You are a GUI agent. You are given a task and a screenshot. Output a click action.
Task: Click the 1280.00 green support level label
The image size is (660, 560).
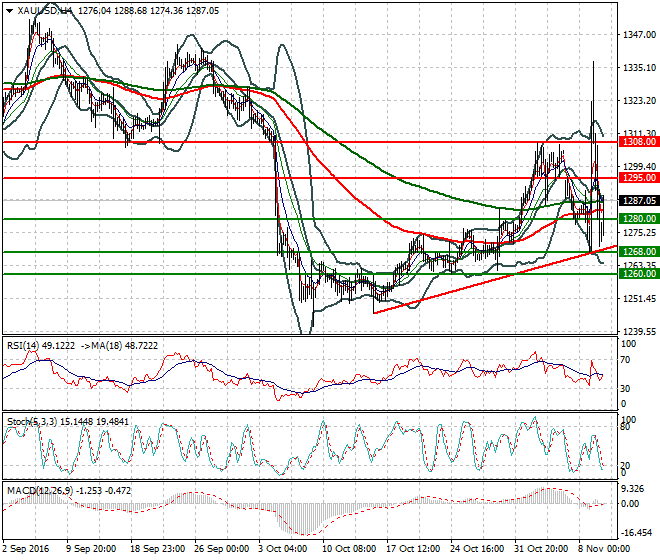coord(639,219)
